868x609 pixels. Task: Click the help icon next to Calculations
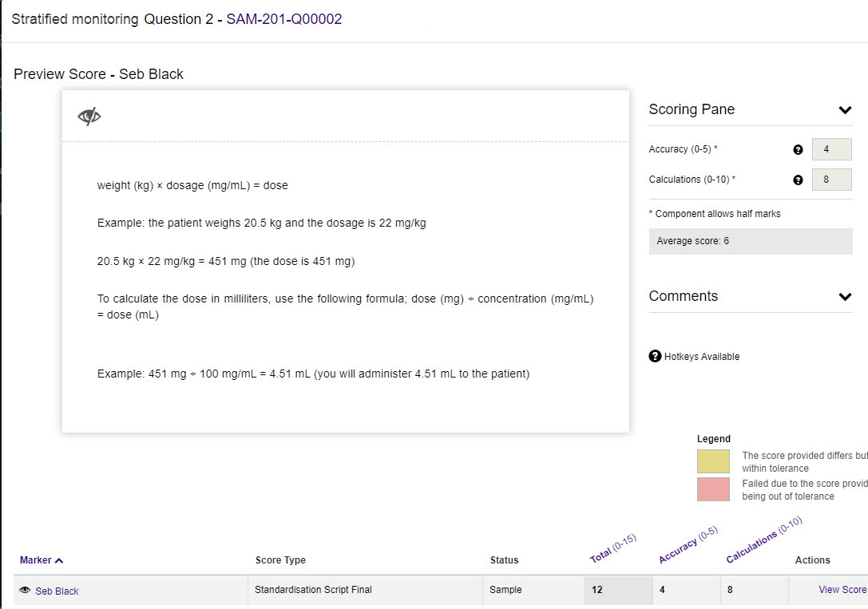pos(797,180)
